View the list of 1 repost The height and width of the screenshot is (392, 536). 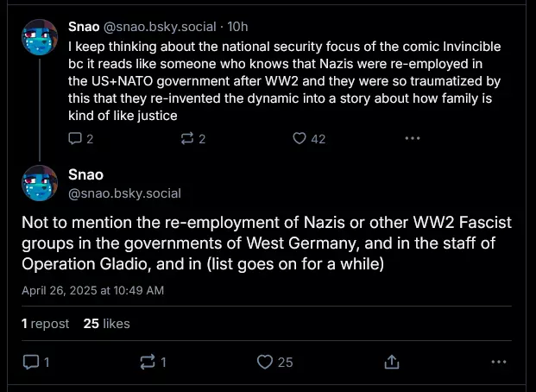pos(47,324)
